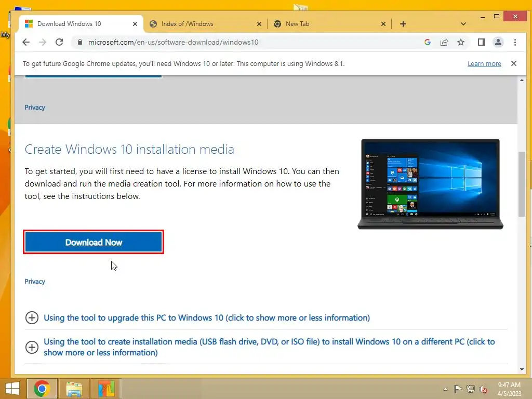Open the taskbar clock showing 9:47 AM
The image size is (532, 399).
[509, 389]
